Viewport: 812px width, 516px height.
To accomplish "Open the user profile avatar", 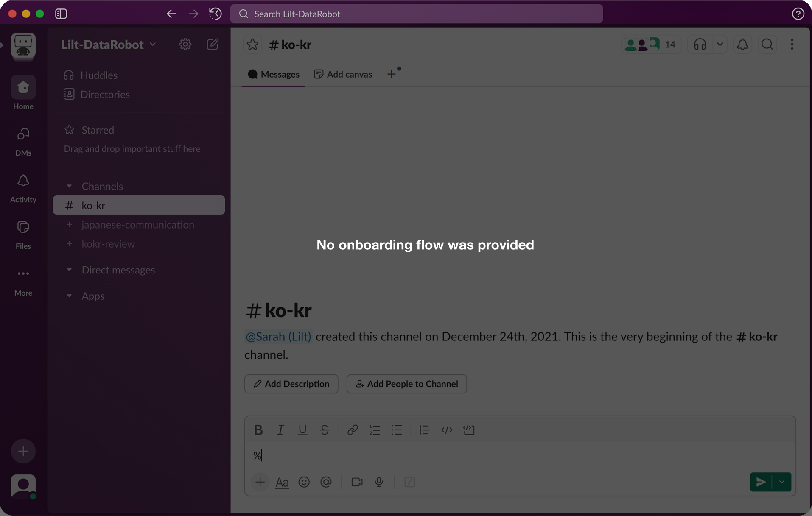I will coord(23,486).
